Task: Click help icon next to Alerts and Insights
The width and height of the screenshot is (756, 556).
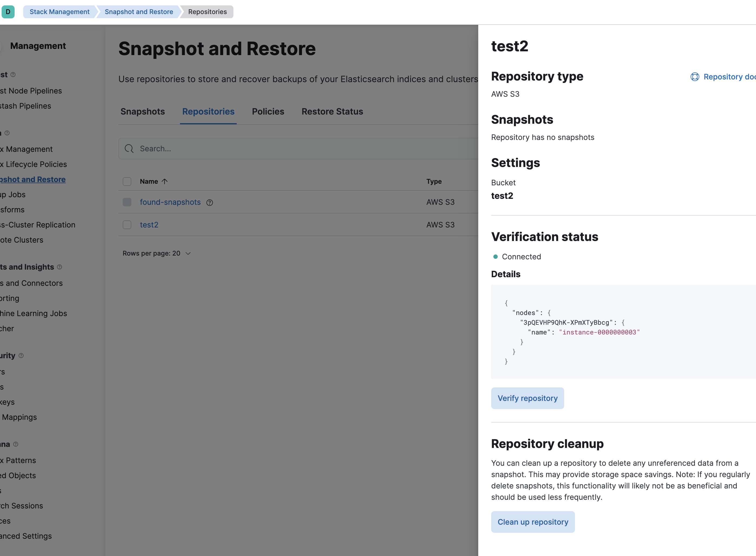Action: pos(60,267)
